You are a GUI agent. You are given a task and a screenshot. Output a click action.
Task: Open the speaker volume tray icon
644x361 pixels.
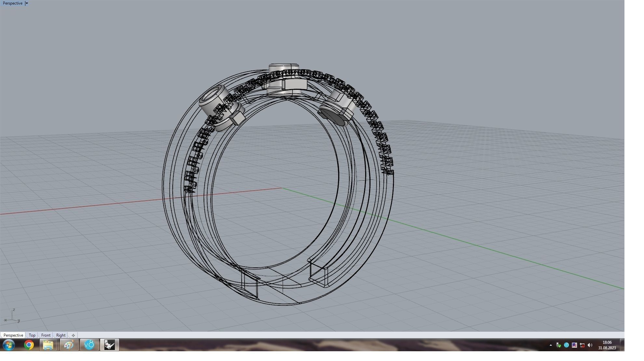click(590, 345)
